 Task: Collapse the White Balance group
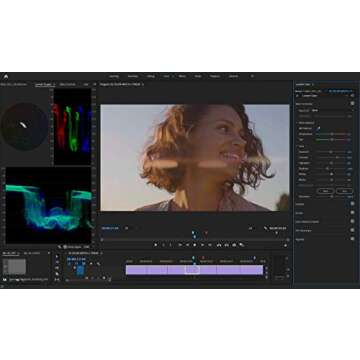[x=297, y=123]
